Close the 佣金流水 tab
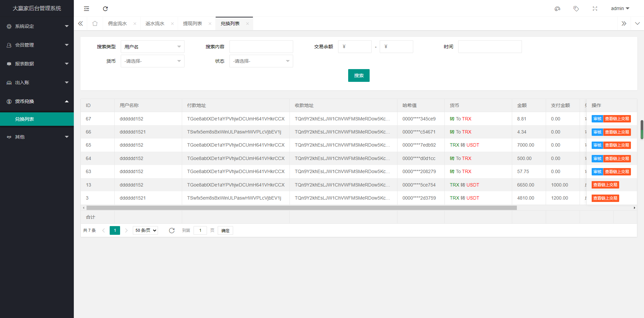 (135, 23)
